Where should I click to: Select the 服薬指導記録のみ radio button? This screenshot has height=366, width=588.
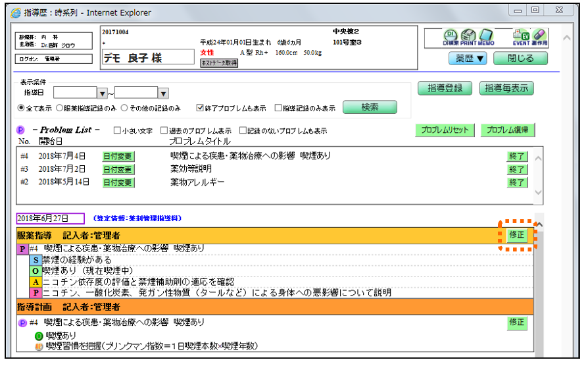(x=59, y=108)
